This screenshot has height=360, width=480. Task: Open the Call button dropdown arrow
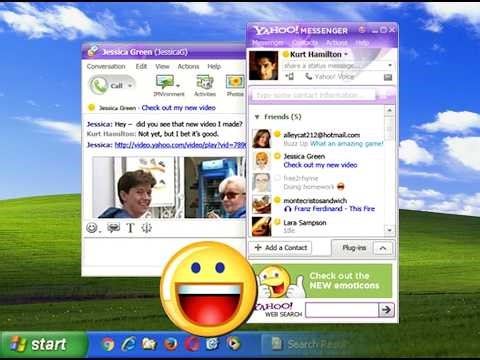point(130,86)
